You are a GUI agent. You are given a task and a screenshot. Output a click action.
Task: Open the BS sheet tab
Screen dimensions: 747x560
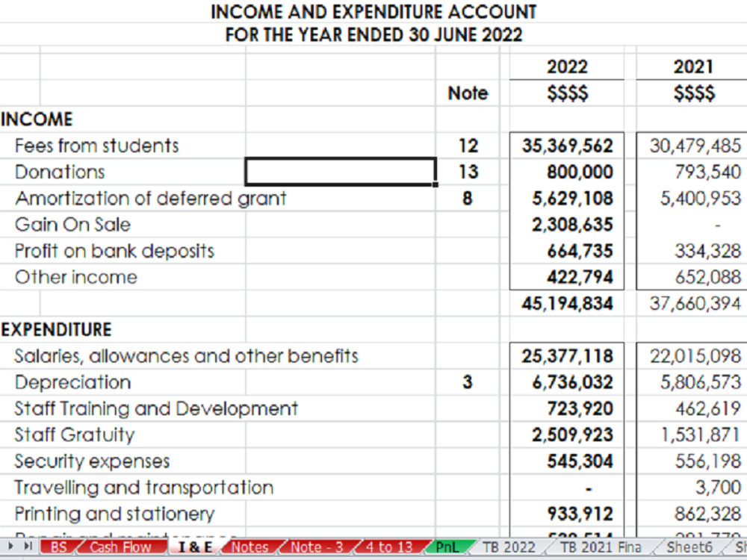(x=58, y=547)
